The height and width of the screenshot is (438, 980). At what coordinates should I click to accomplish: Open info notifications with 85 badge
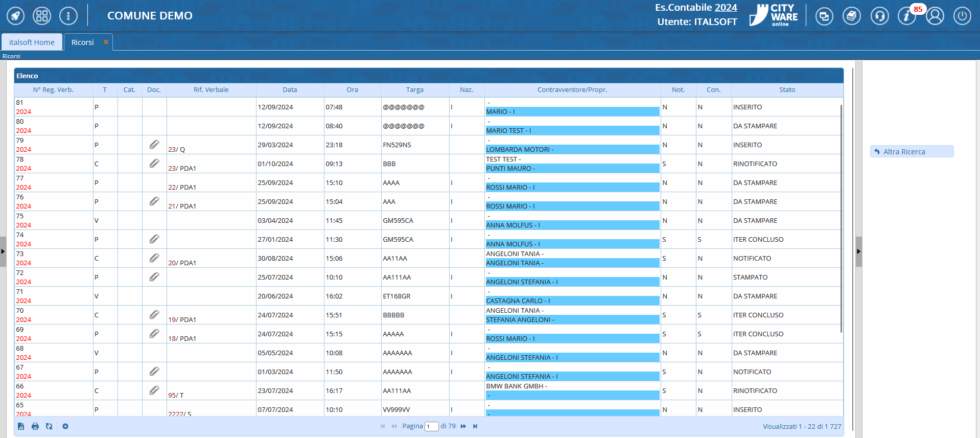pos(907,16)
